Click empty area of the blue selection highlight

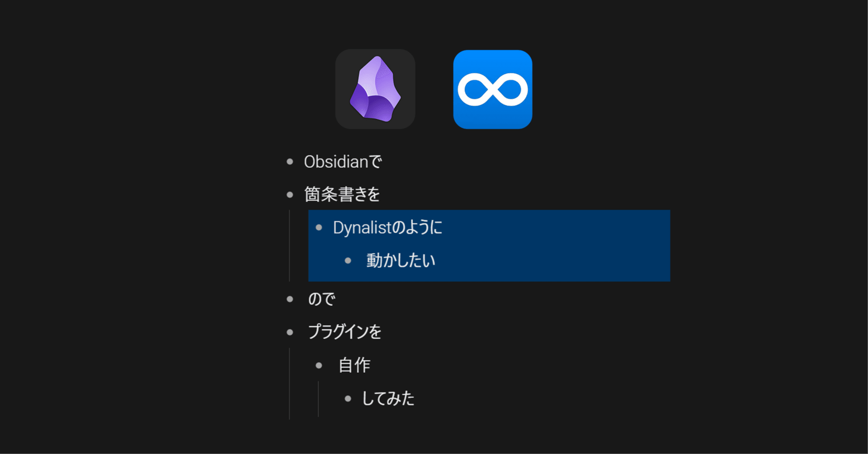pyautogui.click(x=565, y=246)
